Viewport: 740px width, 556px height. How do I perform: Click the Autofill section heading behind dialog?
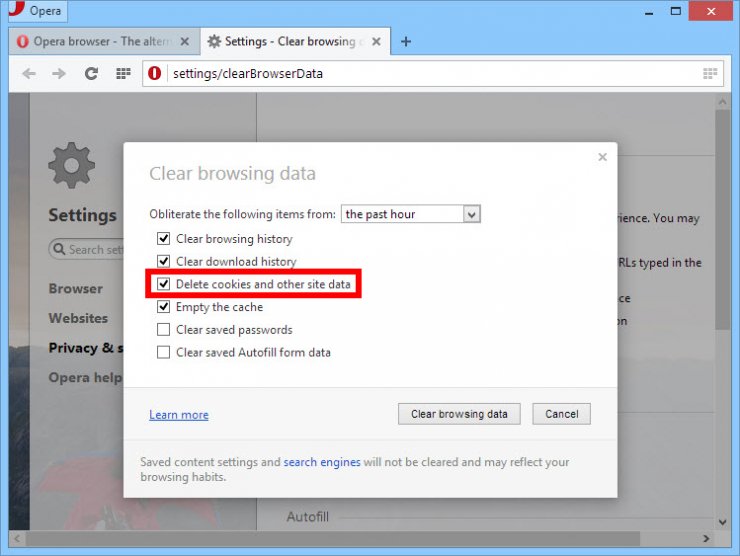(308, 517)
